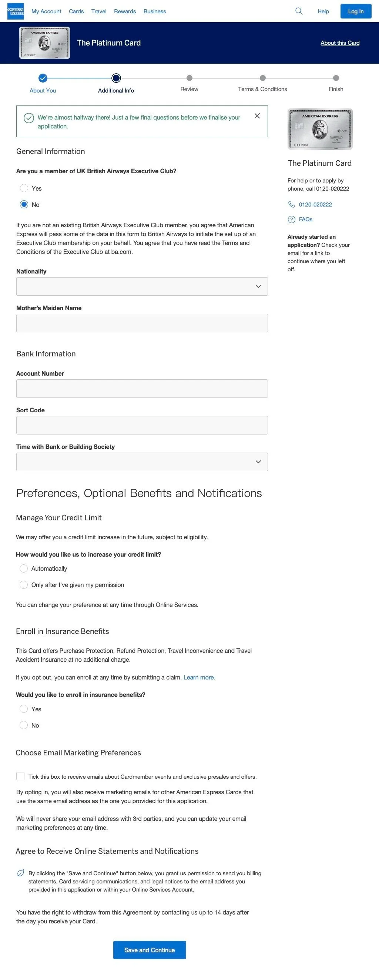Viewport: 379px width, 980px height.
Task: Choose Automatically for credit limit increase
Action: (24, 568)
